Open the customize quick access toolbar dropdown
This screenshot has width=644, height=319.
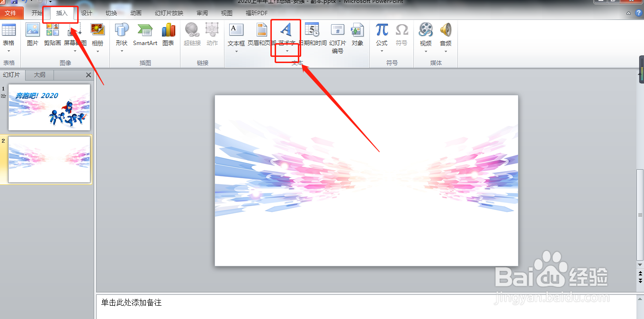tap(50, 1)
